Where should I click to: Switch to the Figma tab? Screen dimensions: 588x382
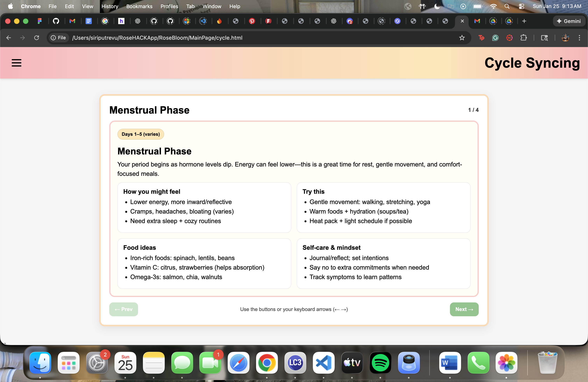click(x=39, y=21)
